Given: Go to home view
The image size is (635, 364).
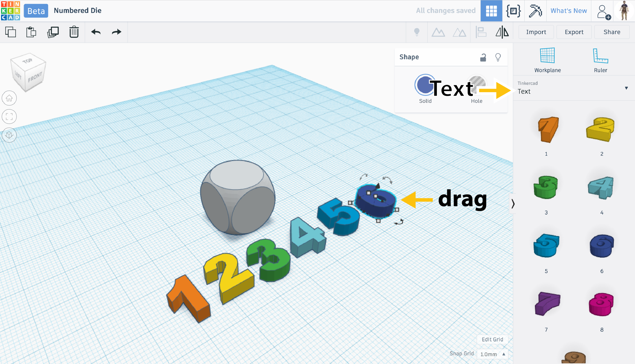Looking at the screenshot, I should pos(9,98).
